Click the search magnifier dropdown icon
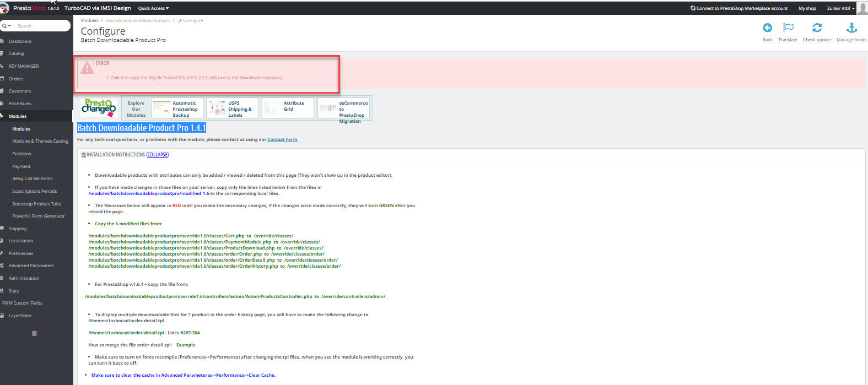 pyautogui.click(x=5, y=26)
